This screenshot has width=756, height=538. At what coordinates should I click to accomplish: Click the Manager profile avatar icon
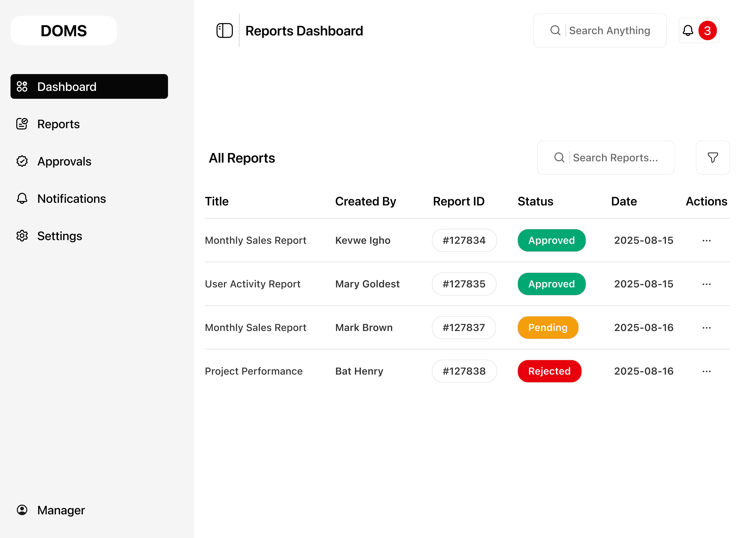pos(22,510)
